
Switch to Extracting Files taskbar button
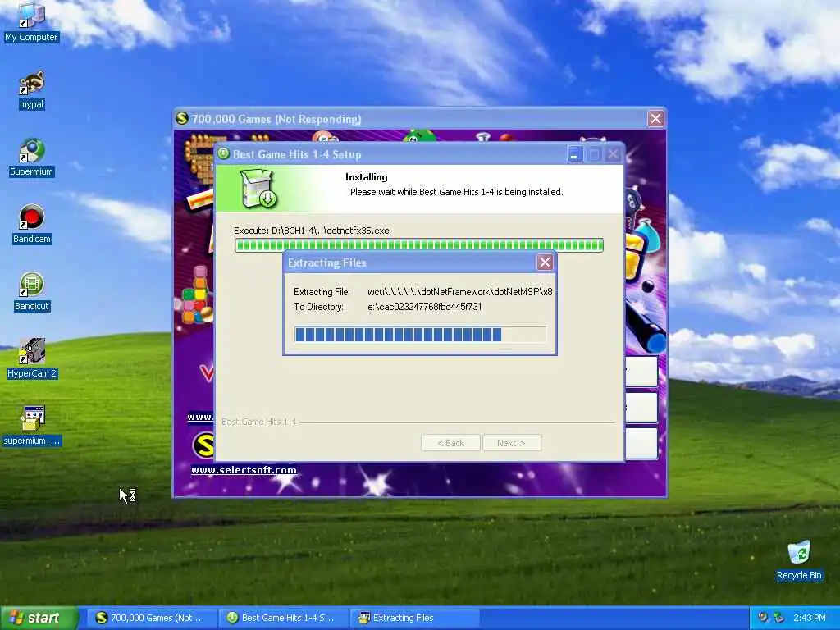click(413, 618)
